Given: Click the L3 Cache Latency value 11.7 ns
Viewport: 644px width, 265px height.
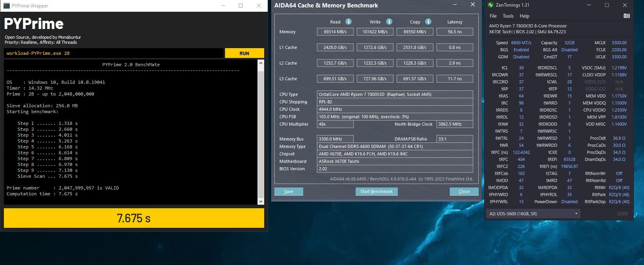Looking at the screenshot, I should click(455, 79).
